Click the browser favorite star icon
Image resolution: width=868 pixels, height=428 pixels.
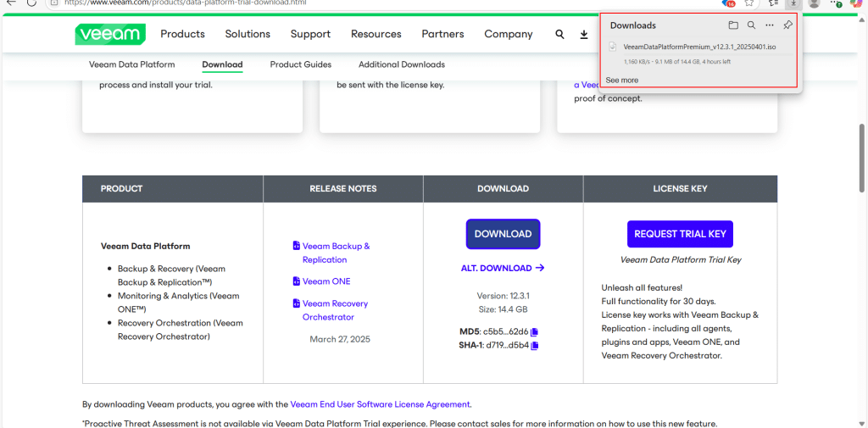click(749, 3)
